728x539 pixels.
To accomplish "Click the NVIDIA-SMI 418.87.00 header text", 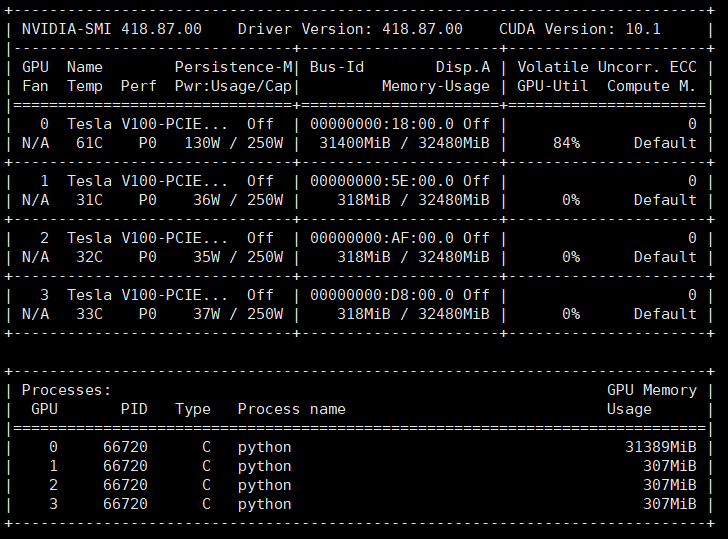I will pos(111,29).
